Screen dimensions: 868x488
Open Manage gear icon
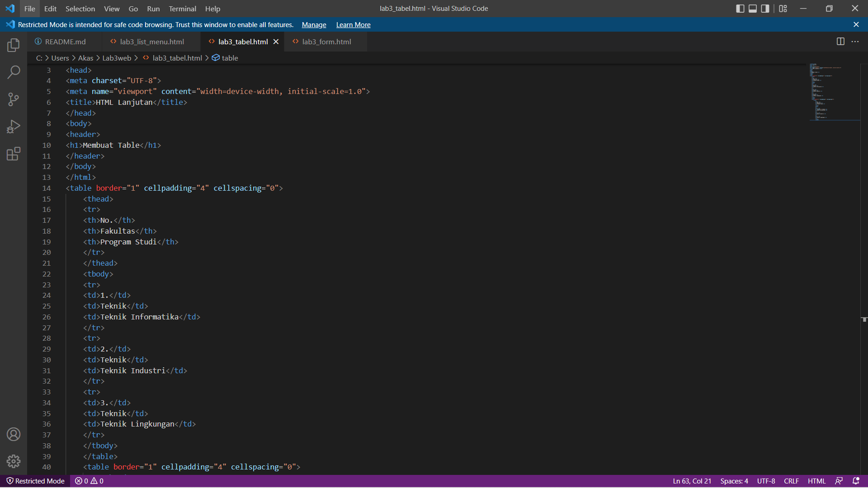click(14, 461)
